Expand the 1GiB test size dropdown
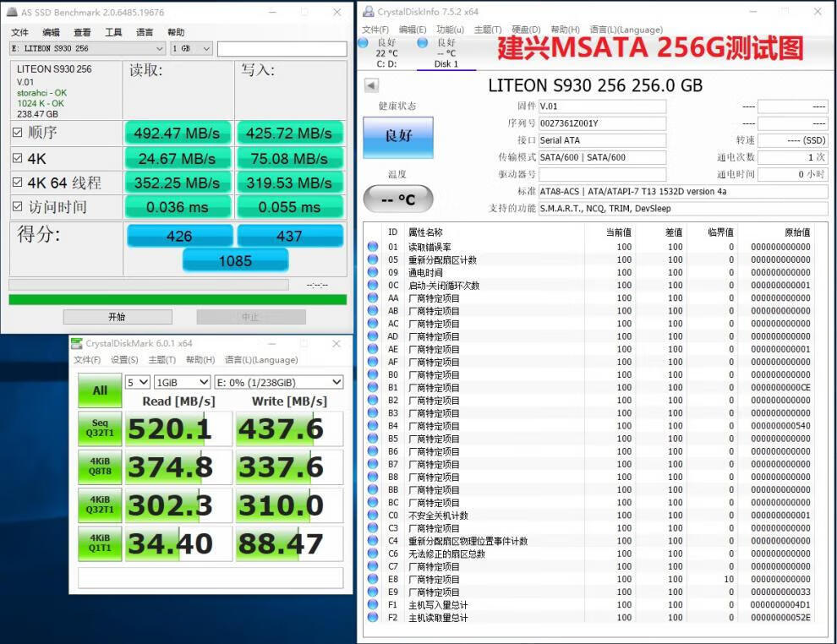This screenshot has width=837, height=644. coord(182,382)
